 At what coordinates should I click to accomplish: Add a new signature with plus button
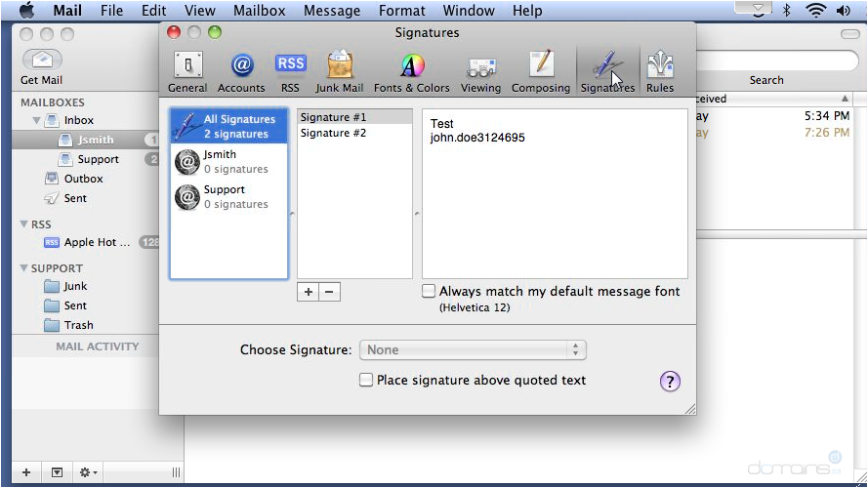click(309, 292)
